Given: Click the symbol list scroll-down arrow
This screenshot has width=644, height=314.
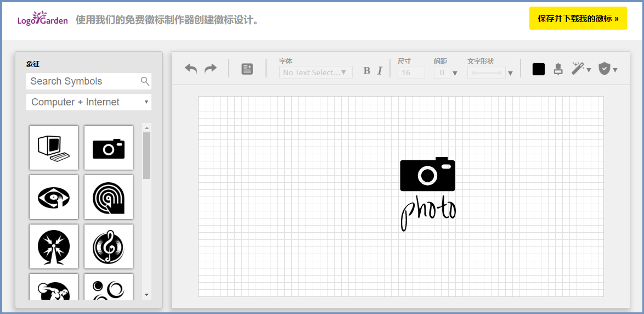Looking at the screenshot, I should click(x=146, y=295).
